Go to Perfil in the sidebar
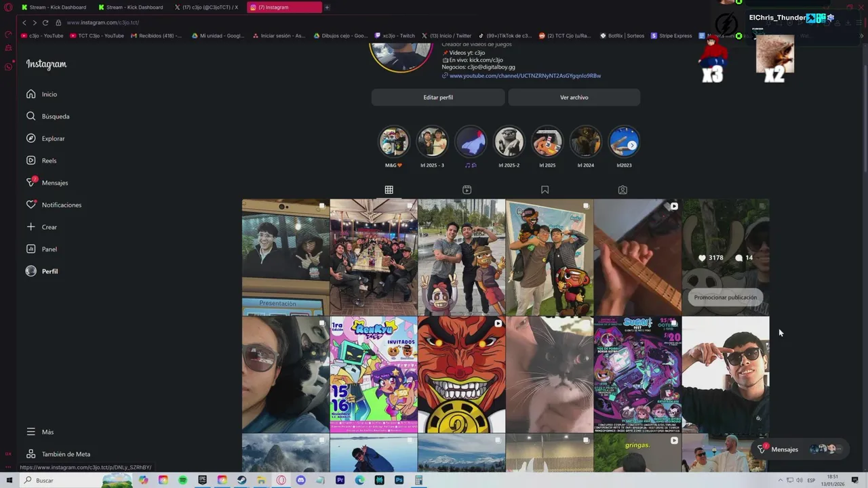 coord(42,271)
